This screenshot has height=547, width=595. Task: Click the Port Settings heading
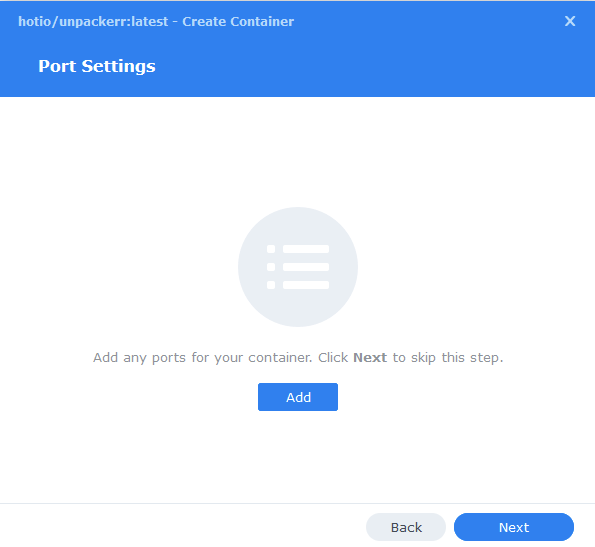pos(97,66)
